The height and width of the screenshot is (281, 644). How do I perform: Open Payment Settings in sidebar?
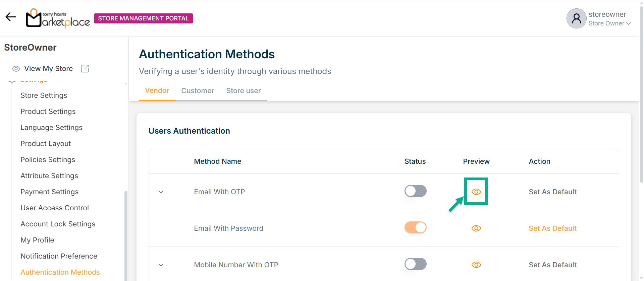tap(49, 192)
